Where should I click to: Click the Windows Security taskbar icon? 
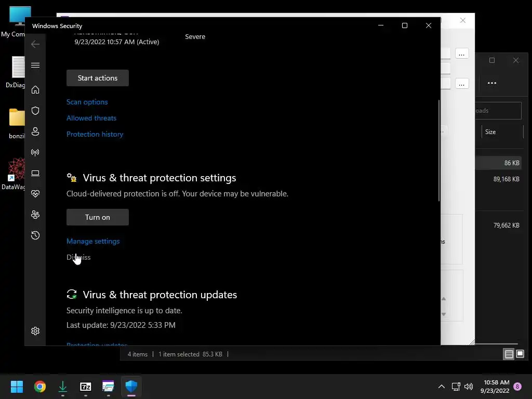pos(131,387)
